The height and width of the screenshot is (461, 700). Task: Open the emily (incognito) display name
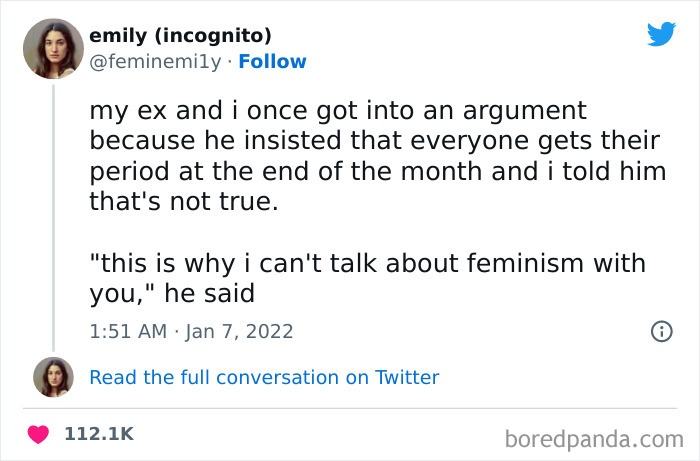[180, 36]
